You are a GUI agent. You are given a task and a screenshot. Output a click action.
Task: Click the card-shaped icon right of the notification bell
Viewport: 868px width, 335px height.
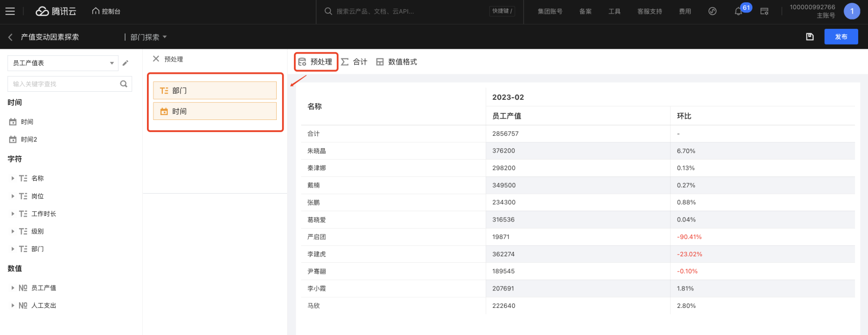click(764, 11)
